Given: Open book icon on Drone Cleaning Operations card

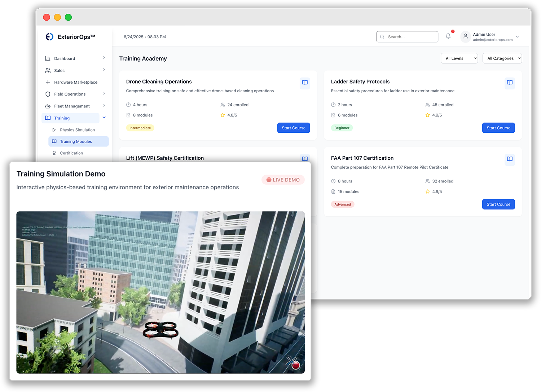Looking at the screenshot, I should click(305, 83).
